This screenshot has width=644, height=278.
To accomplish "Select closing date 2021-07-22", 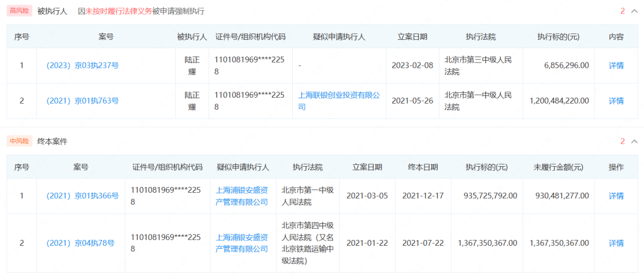I will 423,243.
